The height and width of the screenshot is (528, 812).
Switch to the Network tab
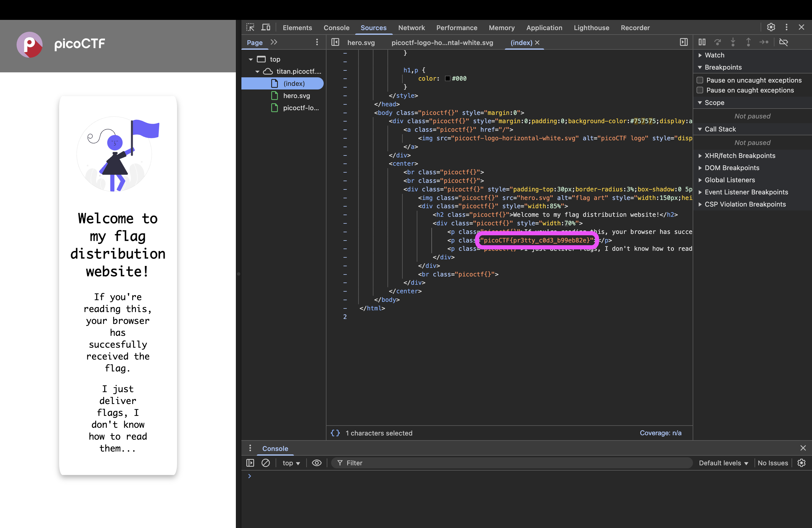click(x=411, y=28)
